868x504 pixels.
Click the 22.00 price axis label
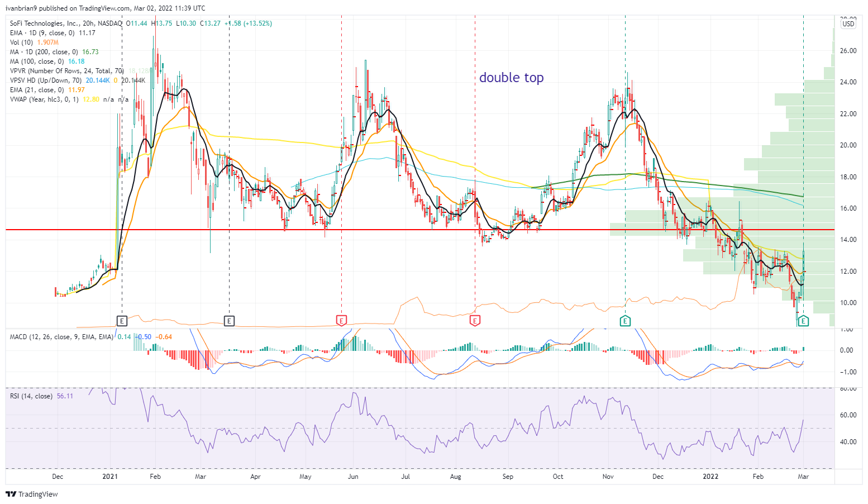tap(848, 114)
